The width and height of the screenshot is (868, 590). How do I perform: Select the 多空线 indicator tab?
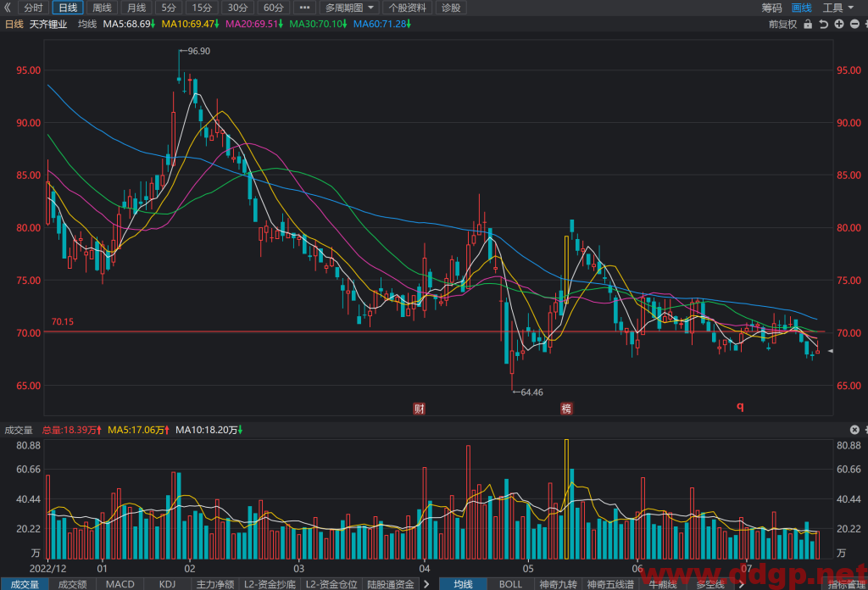tap(710, 584)
